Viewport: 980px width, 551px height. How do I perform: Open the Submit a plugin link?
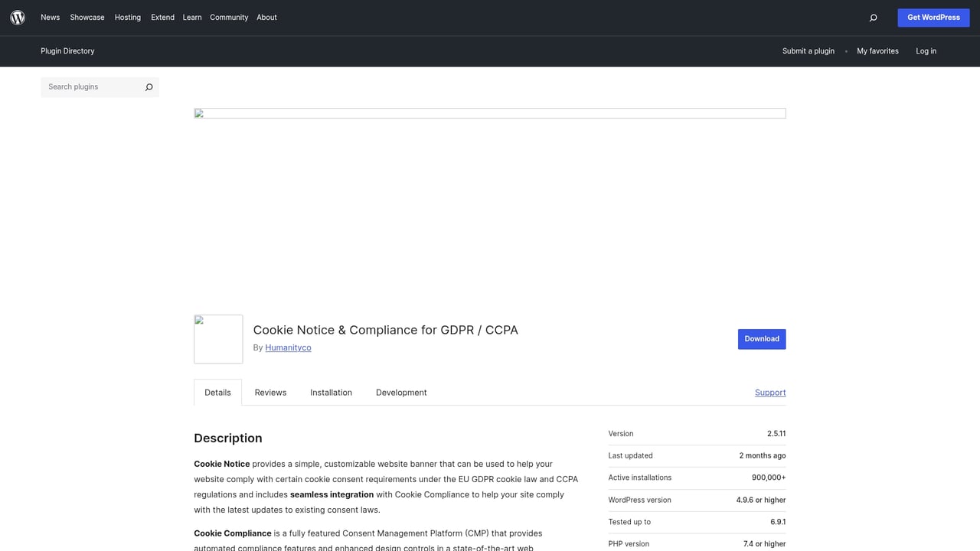[x=808, y=51]
